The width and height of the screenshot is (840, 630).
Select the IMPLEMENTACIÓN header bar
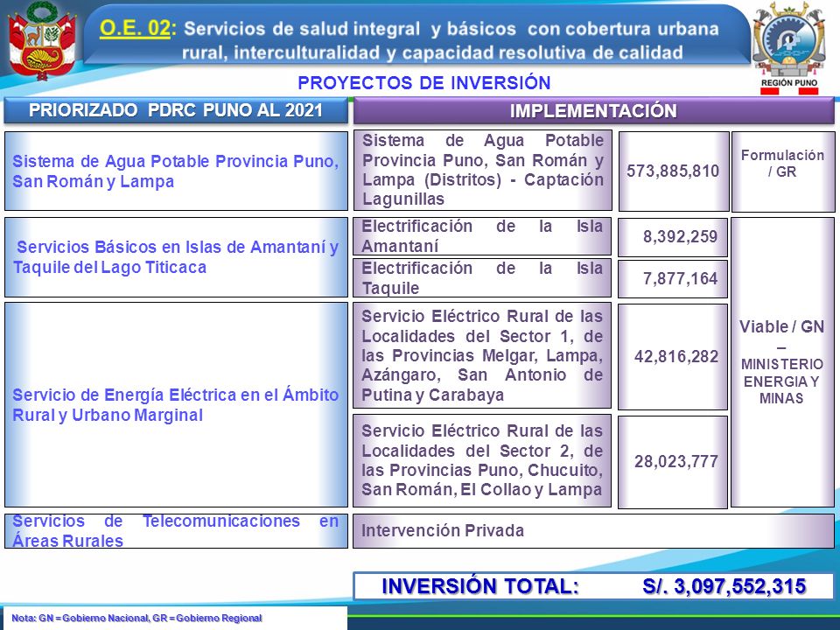(593, 111)
